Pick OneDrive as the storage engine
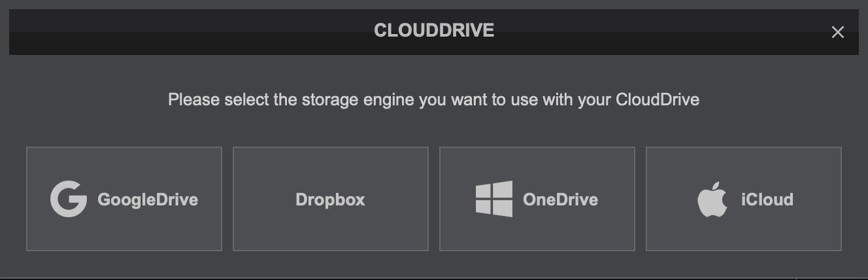 [x=537, y=199]
